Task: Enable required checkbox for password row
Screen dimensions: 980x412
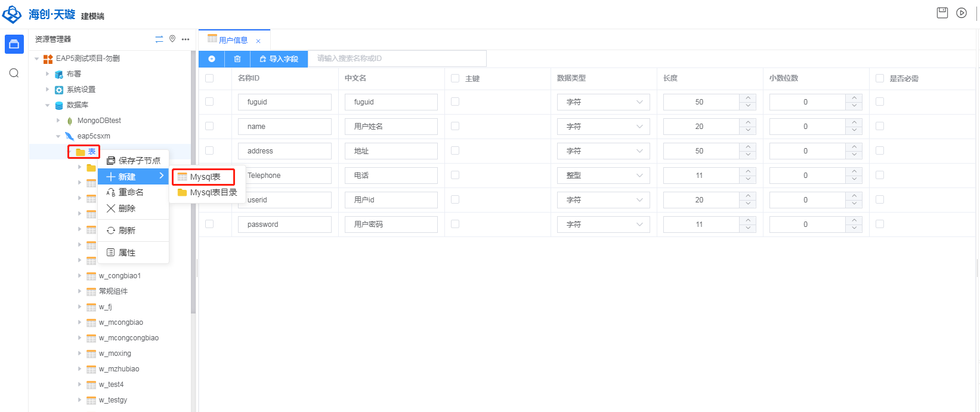Action: pos(880,224)
